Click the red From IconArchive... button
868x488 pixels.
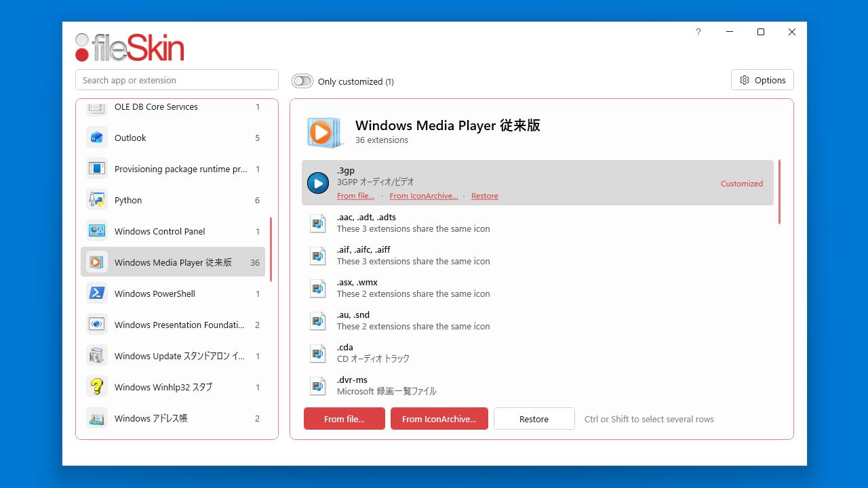click(x=439, y=419)
